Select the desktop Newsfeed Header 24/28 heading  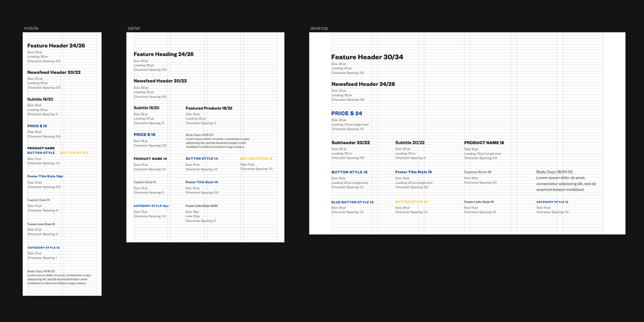coord(363,84)
